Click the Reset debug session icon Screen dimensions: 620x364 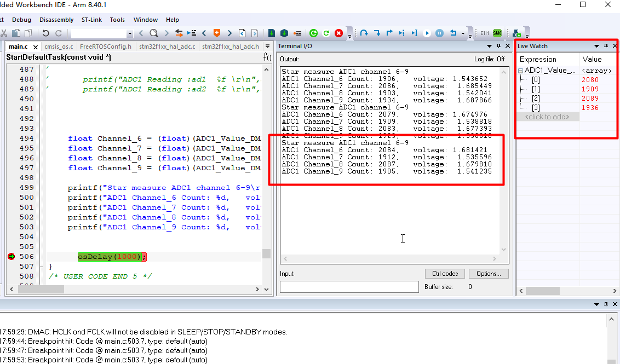[x=454, y=33]
